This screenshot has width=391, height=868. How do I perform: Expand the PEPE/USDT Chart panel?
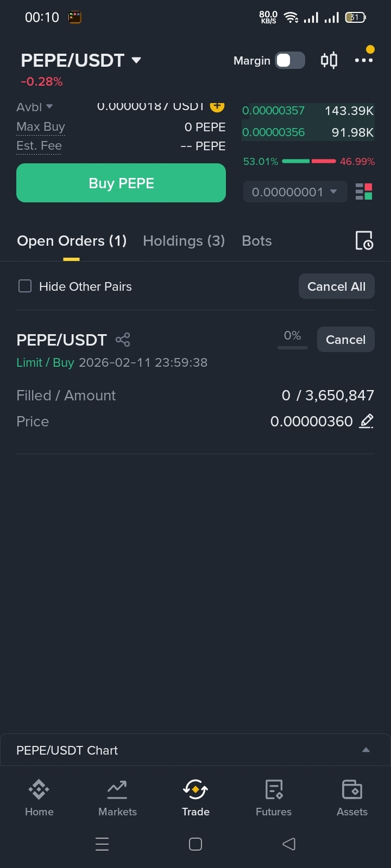point(365,750)
